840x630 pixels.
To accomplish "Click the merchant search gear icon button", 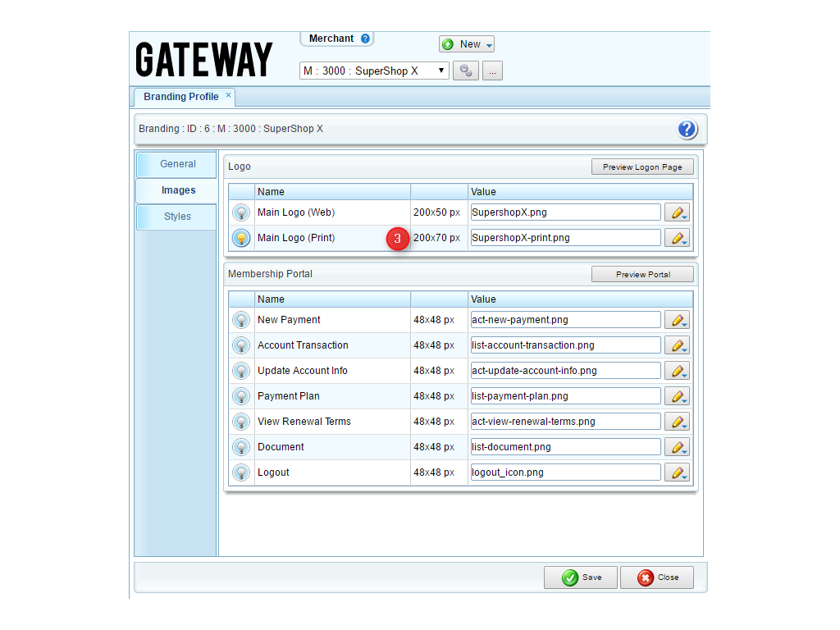I will pyautogui.click(x=465, y=71).
